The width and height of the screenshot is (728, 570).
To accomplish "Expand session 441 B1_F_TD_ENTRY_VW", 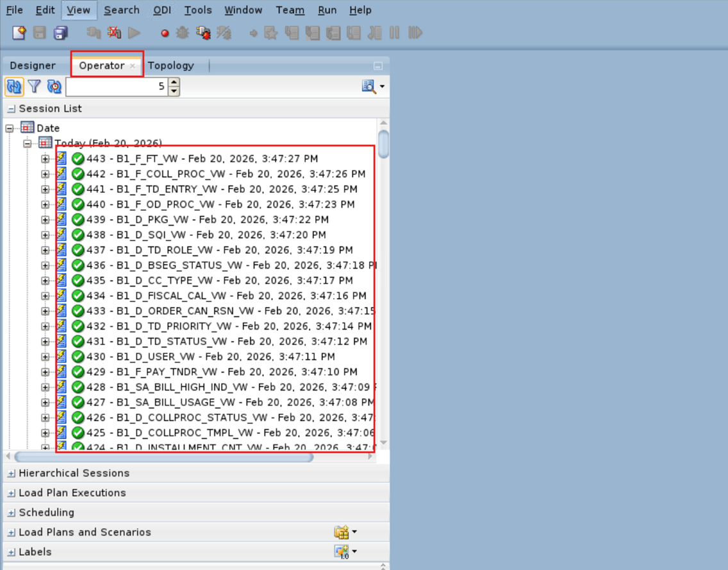I will pos(45,190).
